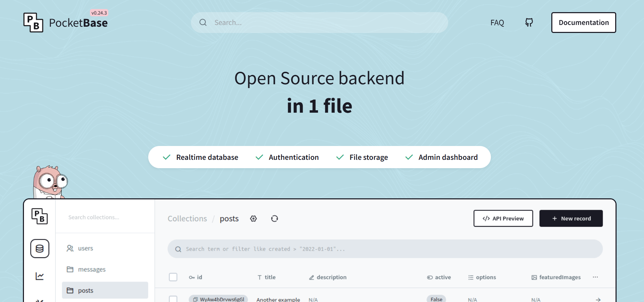Open the logs chart sidebar icon
644x302 pixels.
point(40,276)
